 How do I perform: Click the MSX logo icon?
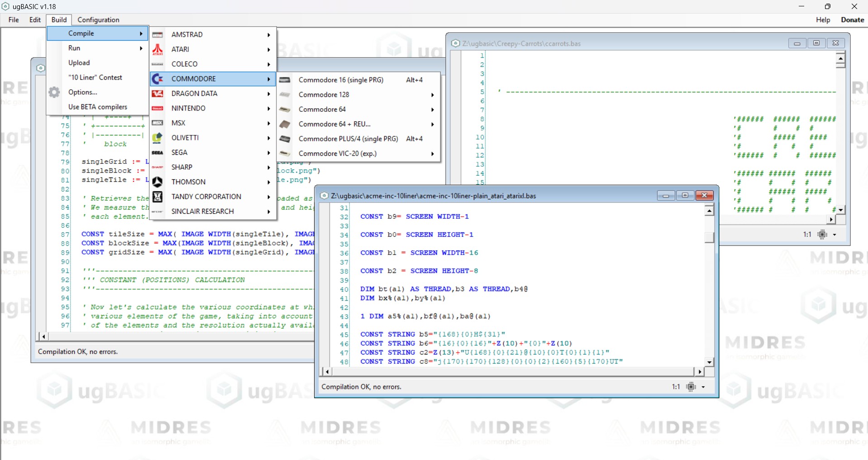pos(157,123)
